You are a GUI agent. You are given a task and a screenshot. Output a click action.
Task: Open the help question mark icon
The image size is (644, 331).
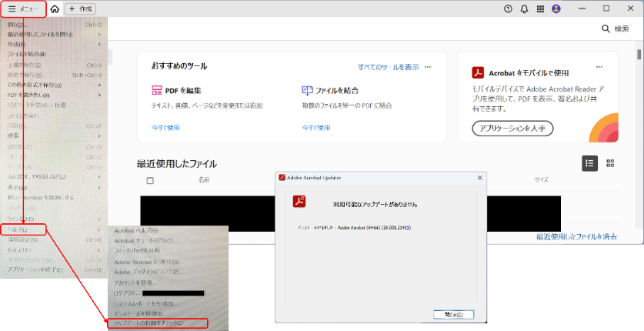(x=508, y=8)
